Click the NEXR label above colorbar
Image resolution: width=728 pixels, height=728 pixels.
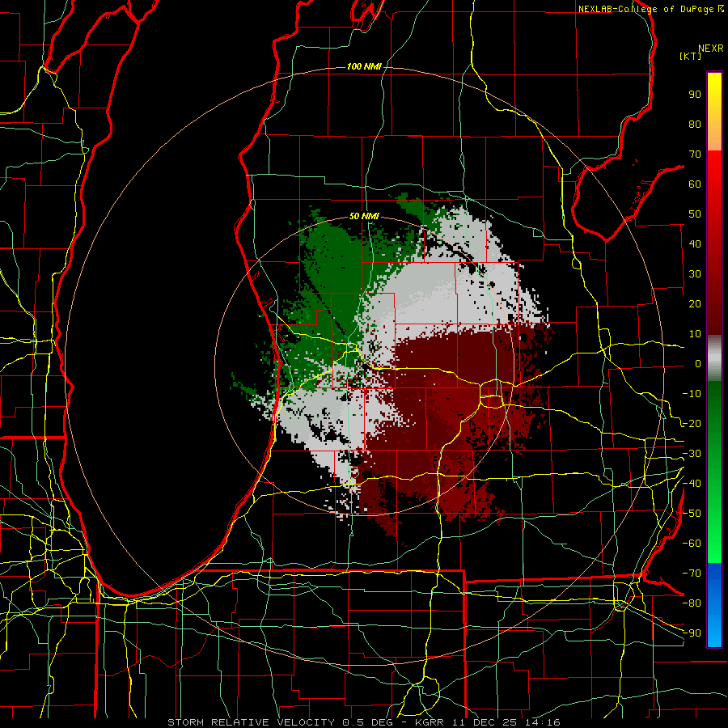point(711,49)
